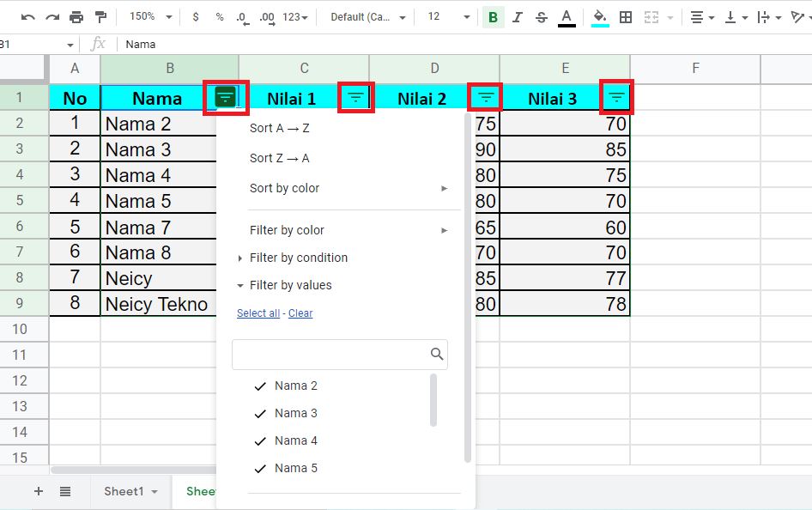The width and height of the screenshot is (812, 510).
Task: Open vertical align options
Action: [x=736, y=17]
